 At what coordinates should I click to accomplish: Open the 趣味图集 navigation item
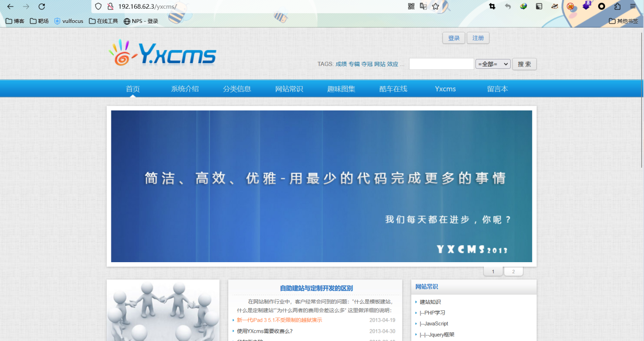click(341, 89)
